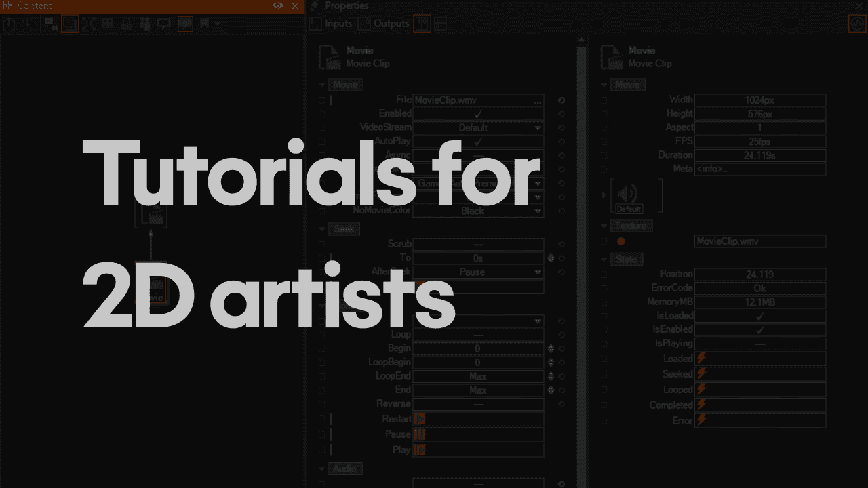Click the Completed event lightning icon
This screenshot has width=868, height=488.
pos(702,405)
